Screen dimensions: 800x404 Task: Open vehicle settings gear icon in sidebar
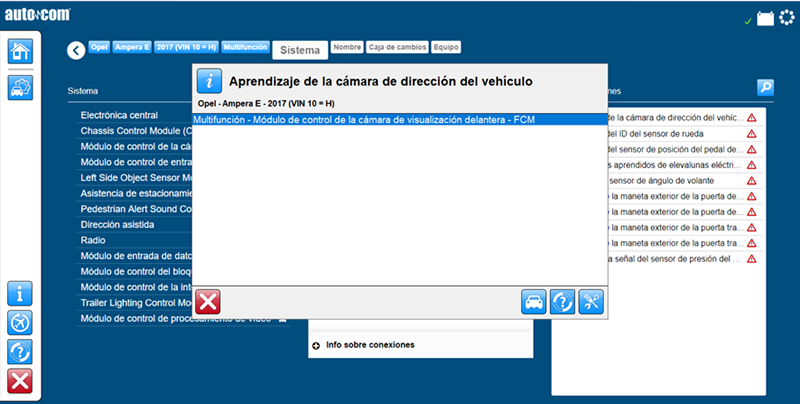[20, 87]
